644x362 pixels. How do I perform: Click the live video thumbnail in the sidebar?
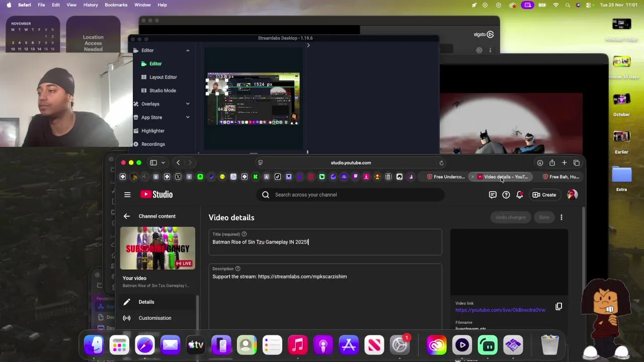(x=157, y=248)
